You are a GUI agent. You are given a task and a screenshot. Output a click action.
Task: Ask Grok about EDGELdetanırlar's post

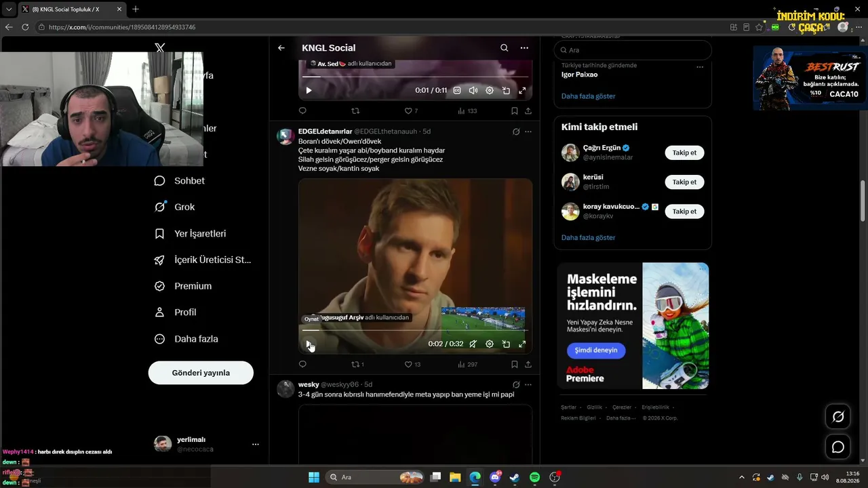[516, 131]
